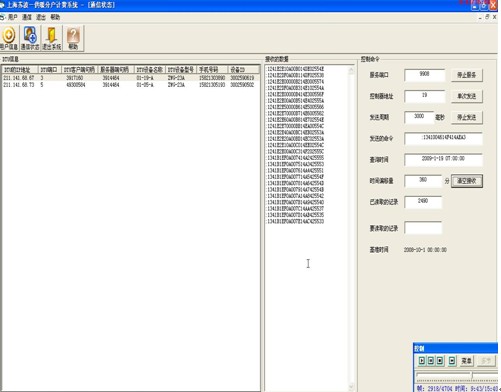Select the row with IP 211.141.68.67
This screenshot has height=392, width=501.
(131, 78)
